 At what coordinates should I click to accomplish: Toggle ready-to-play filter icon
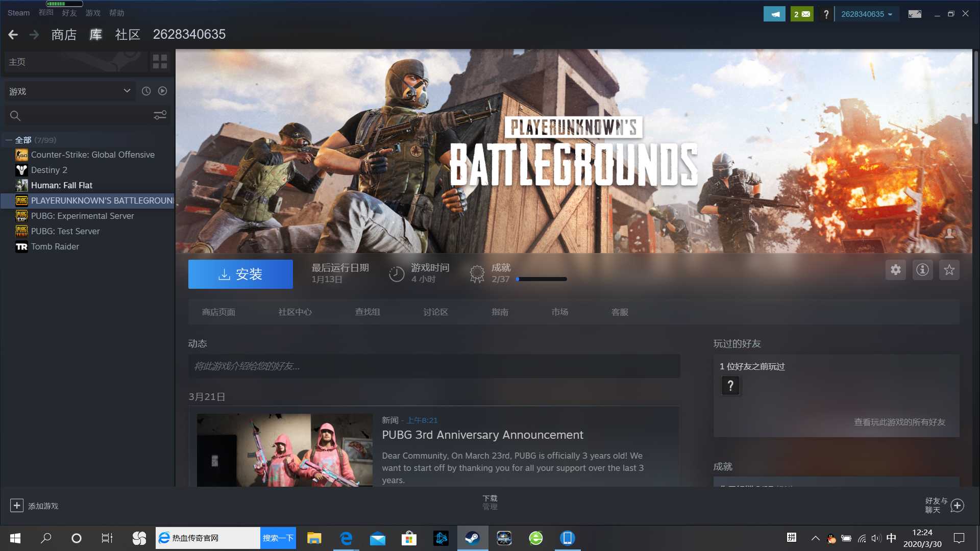(x=162, y=91)
